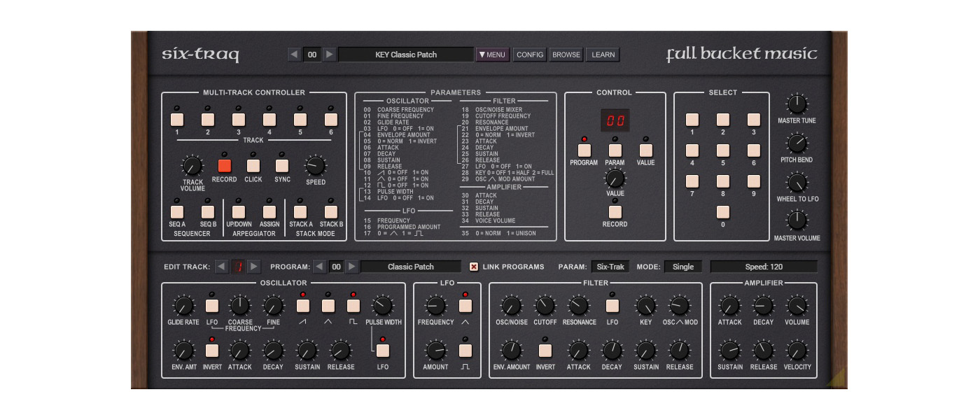Image resolution: width=980 pixels, height=420 pixels.
Task: Select track 6 button in Multi-Track Controller
Action: tap(331, 120)
